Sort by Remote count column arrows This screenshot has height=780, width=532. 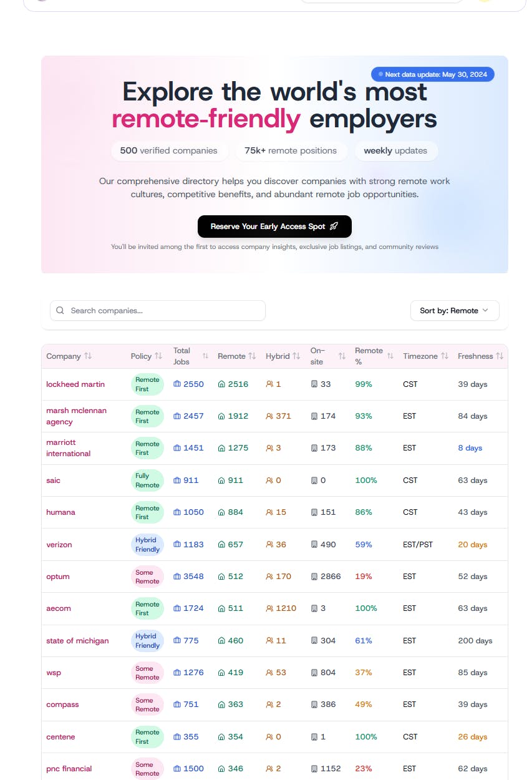[252, 356]
